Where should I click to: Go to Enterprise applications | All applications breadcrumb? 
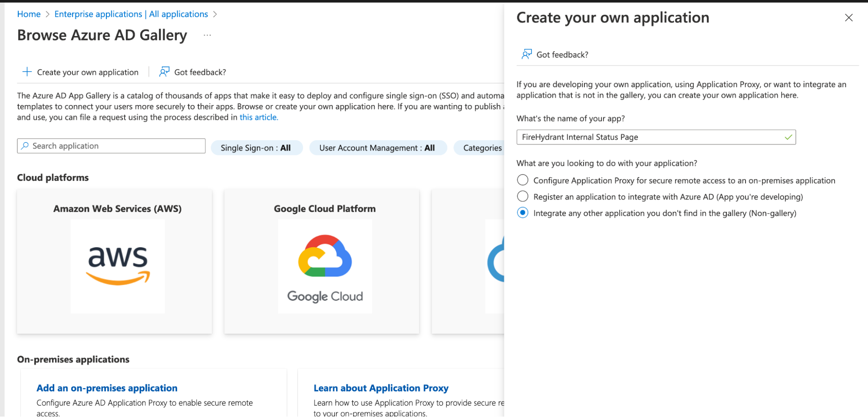(131, 14)
